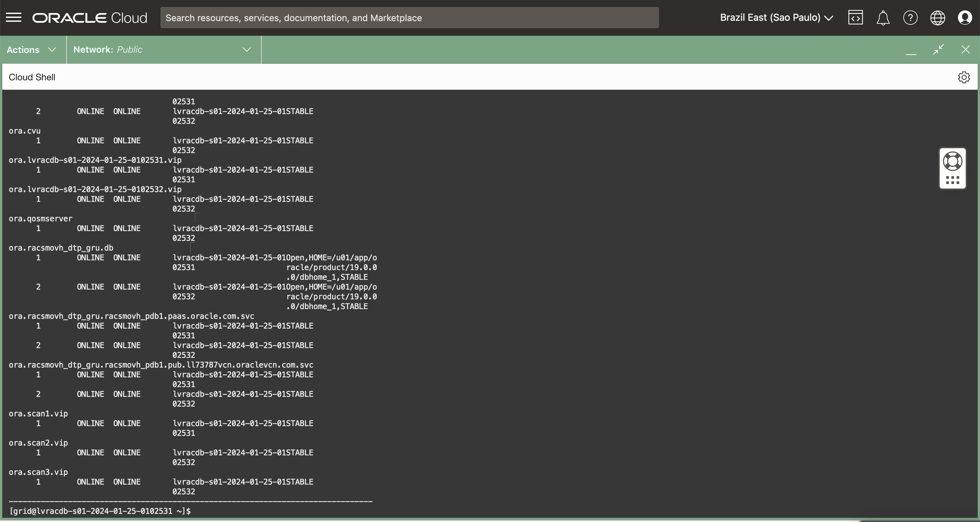Open the announcements bell
This screenshot has width=980, height=522.
[883, 18]
